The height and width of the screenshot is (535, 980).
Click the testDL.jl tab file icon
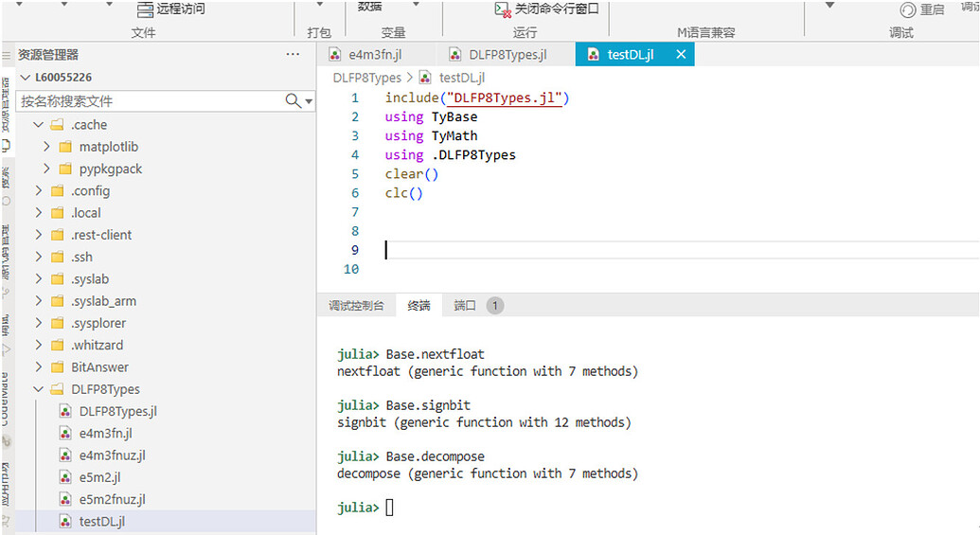(594, 54)
